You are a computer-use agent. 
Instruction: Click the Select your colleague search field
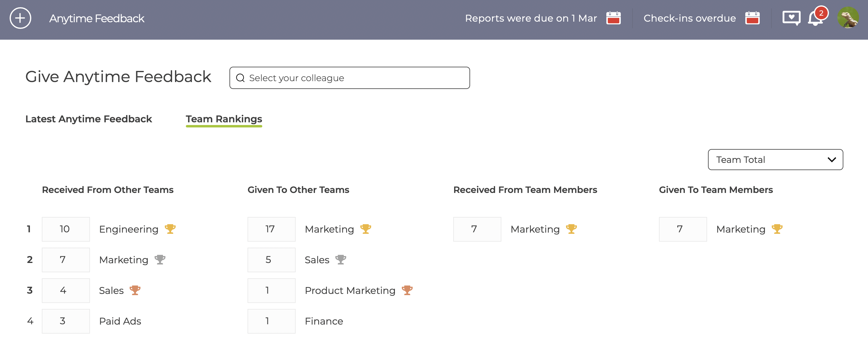(x=349, y=78)
